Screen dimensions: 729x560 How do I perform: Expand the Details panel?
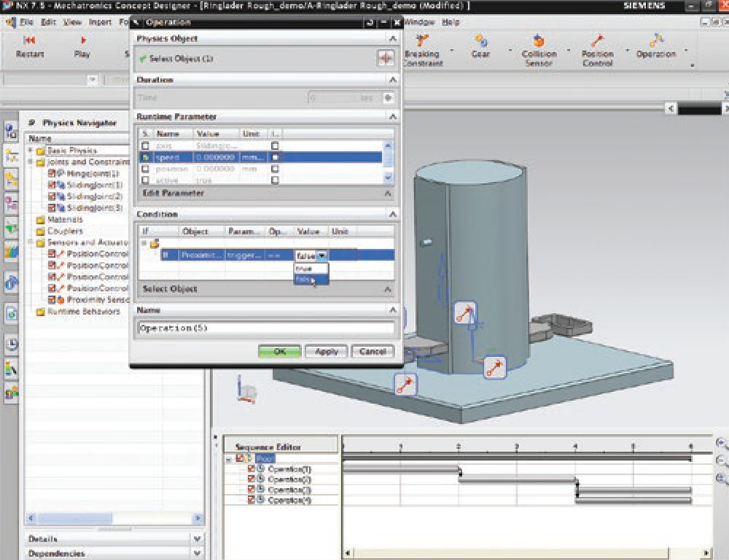point(198,538)
